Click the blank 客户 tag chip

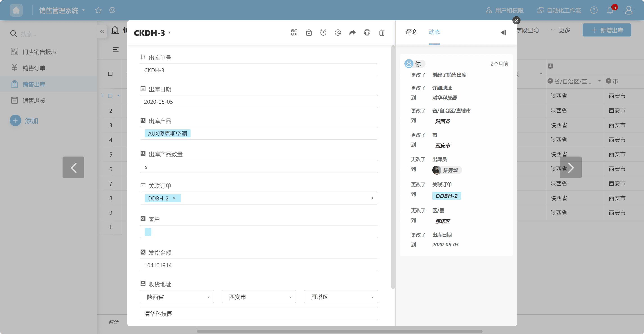pyautogui.click(x=148, y=232)
